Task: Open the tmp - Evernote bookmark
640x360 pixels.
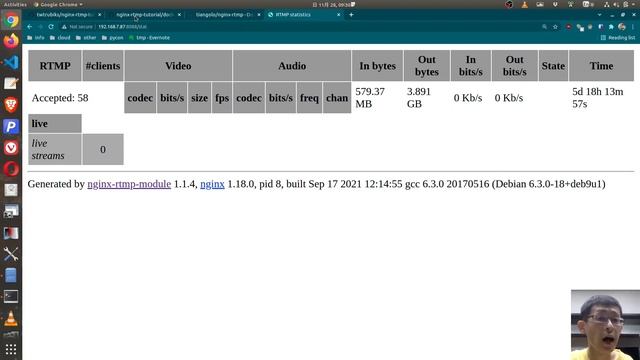Action: tap(149, 38)
